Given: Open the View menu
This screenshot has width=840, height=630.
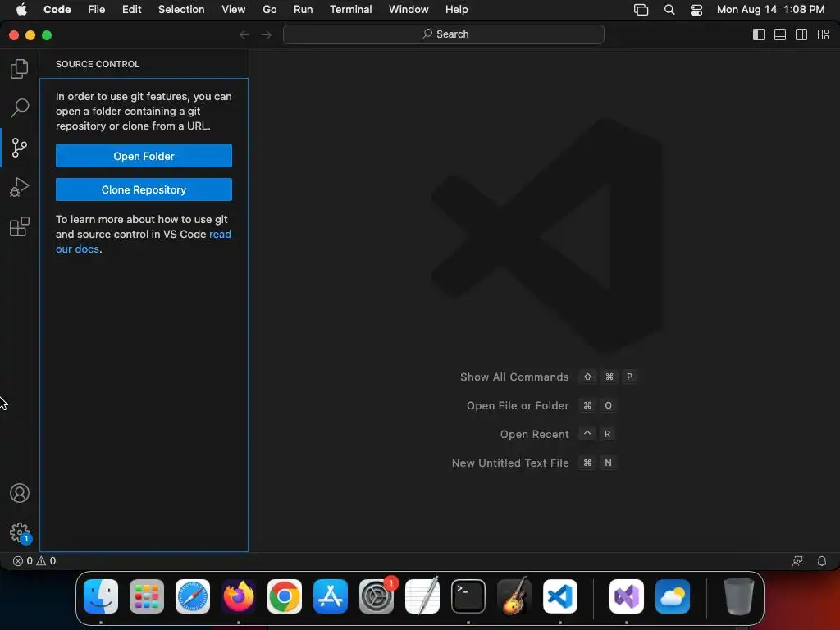Looking at the screenshot, I should [x=234, y=10].
